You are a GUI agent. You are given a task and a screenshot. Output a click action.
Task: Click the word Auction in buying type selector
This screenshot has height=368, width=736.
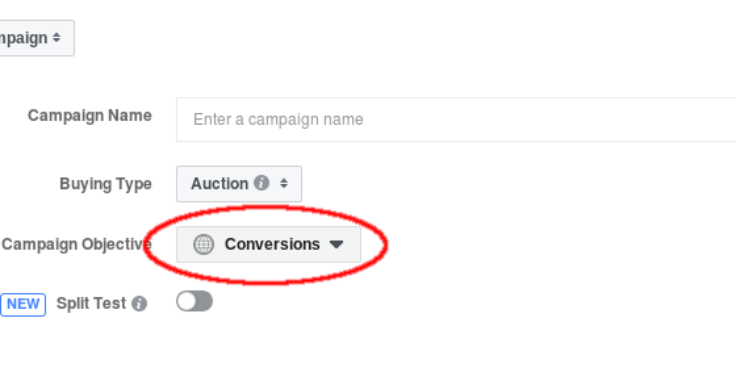tap(219, 184)
